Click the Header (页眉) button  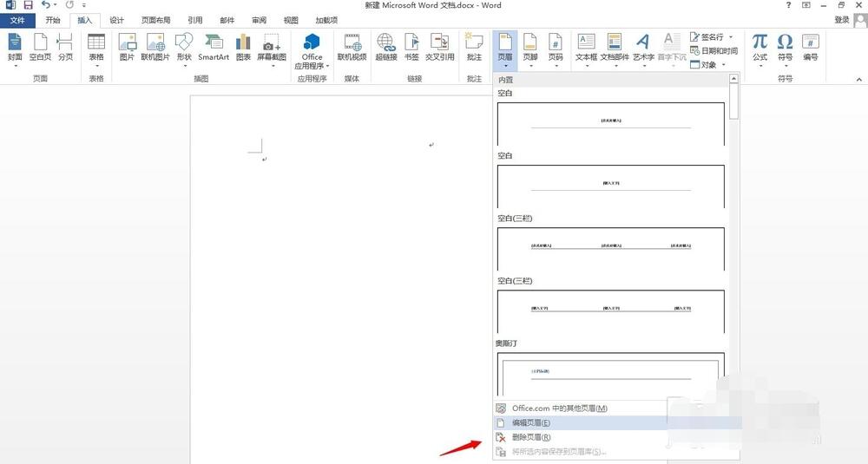pyautogui.click(x=505, y=50)
